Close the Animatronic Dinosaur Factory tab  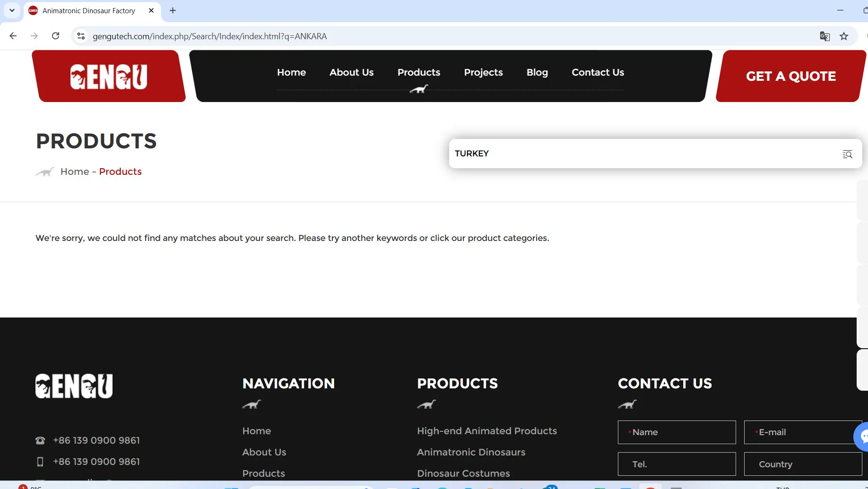pos(151,10)
